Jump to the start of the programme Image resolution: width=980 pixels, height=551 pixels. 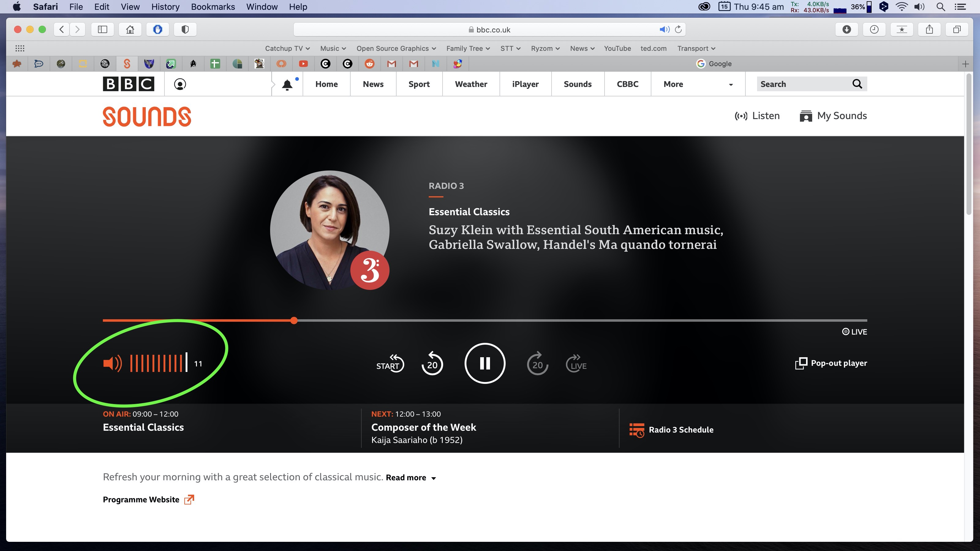click(390, 364)
